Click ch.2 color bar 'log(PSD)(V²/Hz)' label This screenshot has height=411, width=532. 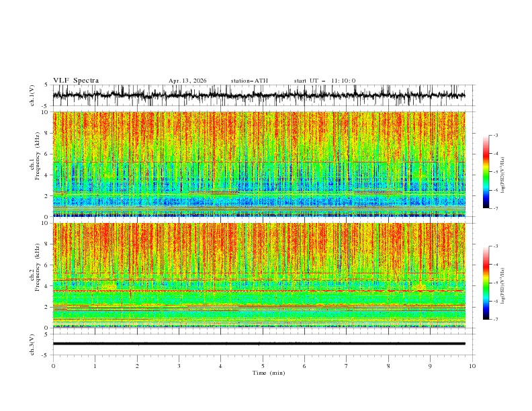tap(502, 286)
